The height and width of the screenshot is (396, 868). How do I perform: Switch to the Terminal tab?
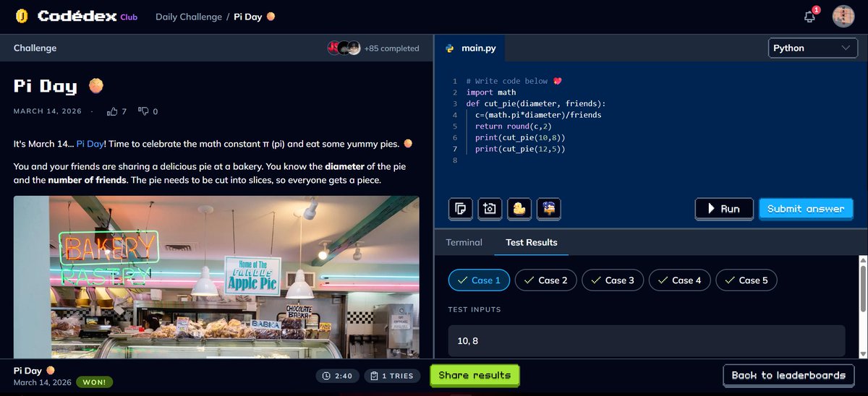pyautogui.click(x=464, y=242)
